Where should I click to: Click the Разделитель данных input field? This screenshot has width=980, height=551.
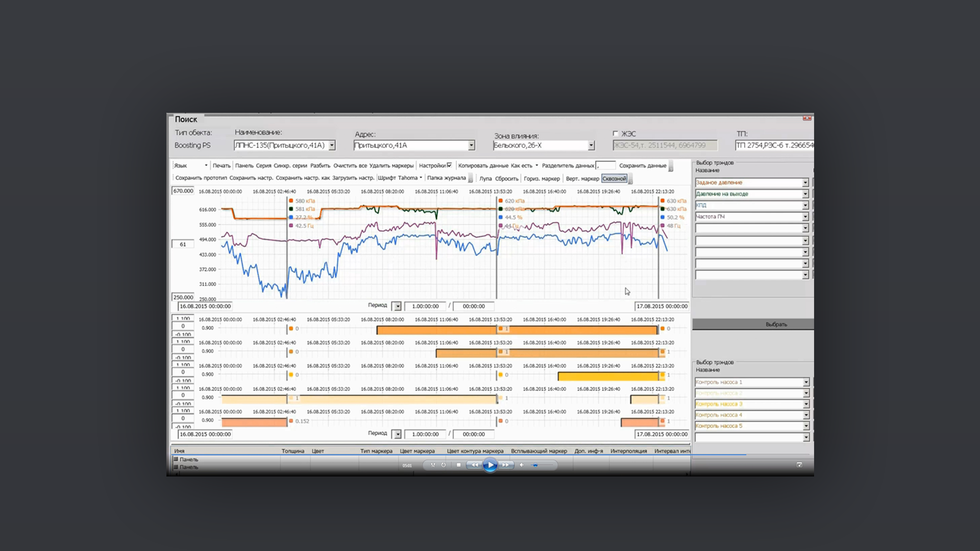(x=606, y=165)
